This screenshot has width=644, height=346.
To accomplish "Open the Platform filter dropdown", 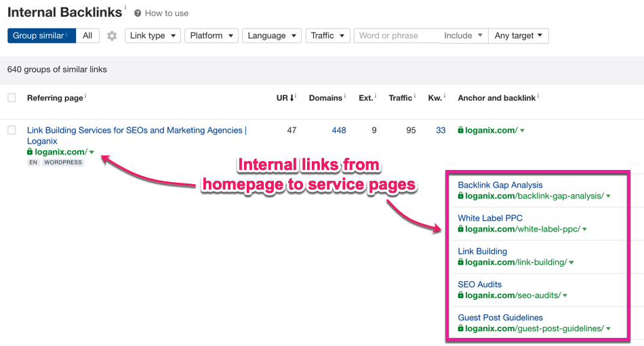I will [212, 36].
